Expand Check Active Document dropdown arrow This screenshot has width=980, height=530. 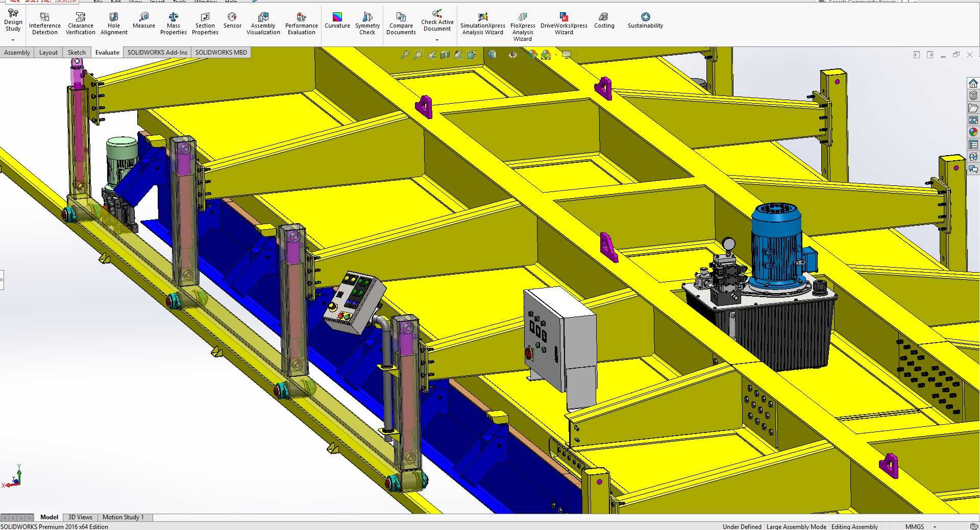[x=437, y=40]
